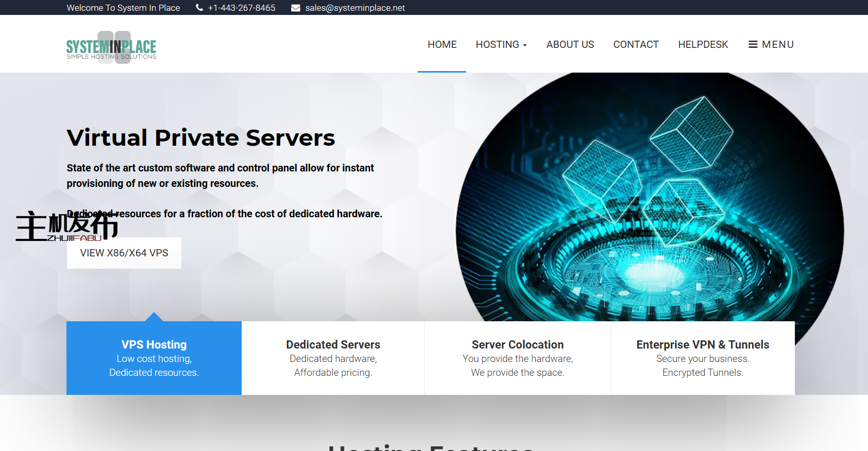Click the SystemInPlace logo
The width and height of the screenshot is (868, 451).
point(111,48)
